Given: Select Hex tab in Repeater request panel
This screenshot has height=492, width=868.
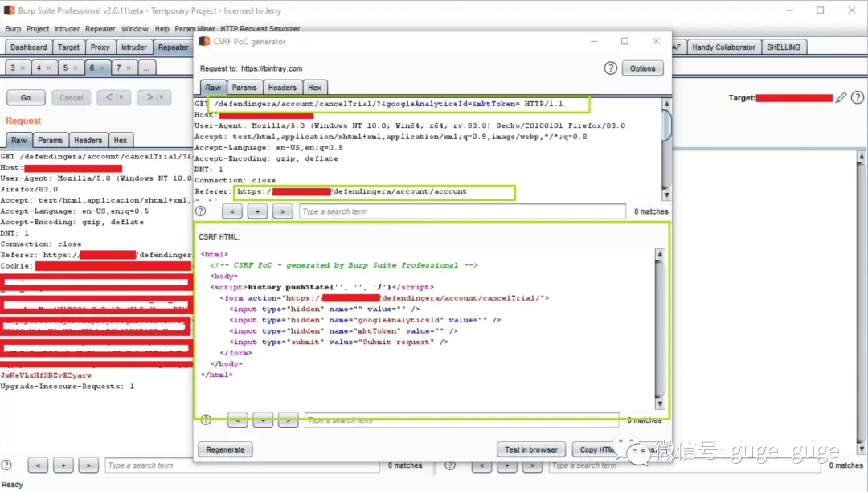Looking at the screenshot, I should pyautogui.click(x=120, y=140).
